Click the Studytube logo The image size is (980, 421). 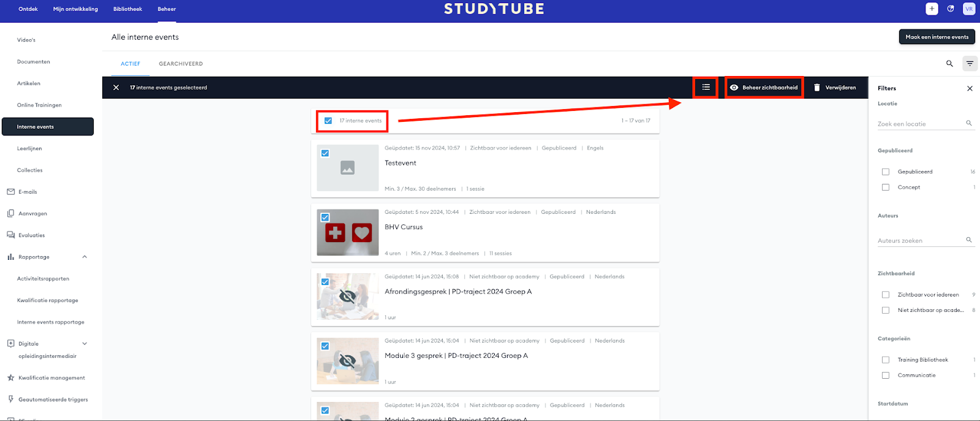click(494, 9)
